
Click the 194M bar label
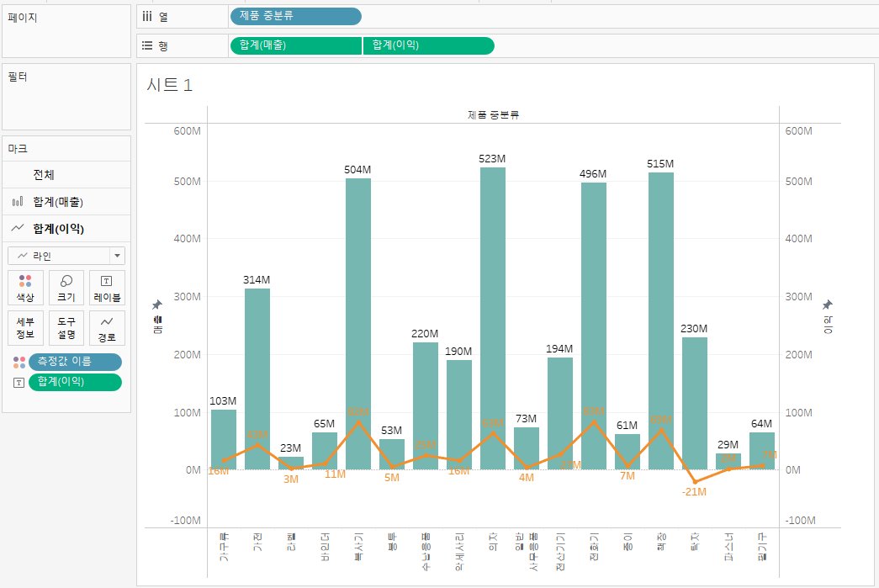(x=559, y=348)
